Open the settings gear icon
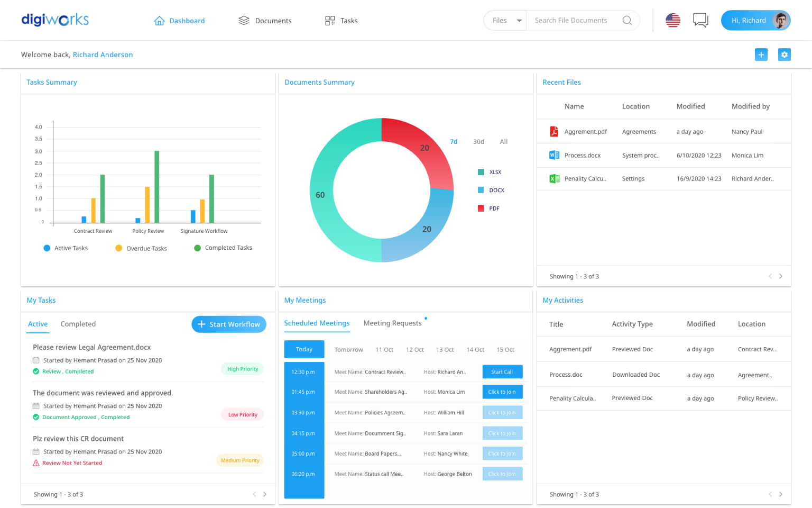This screenshot has width=812, height=508. (784, 54)
